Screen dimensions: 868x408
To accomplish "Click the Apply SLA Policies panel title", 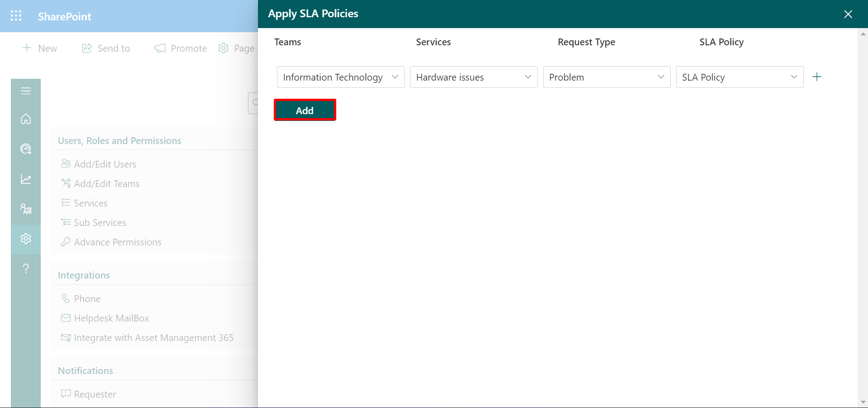I will coord(313,14).
